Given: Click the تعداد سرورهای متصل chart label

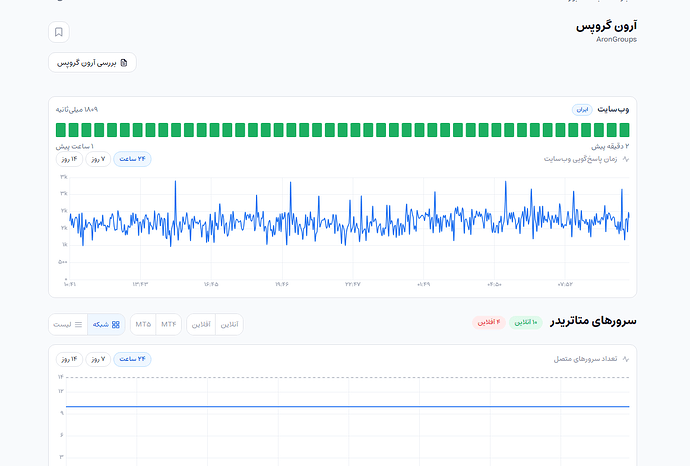Looking at the screenshot, I should click(585, 359).
